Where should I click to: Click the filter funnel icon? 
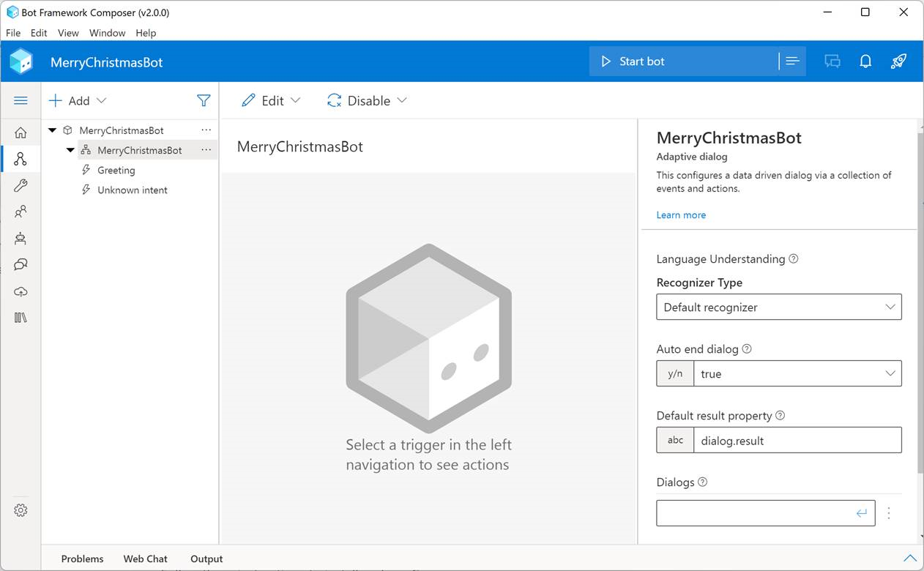pyautogui.click(x=204, y=101)
